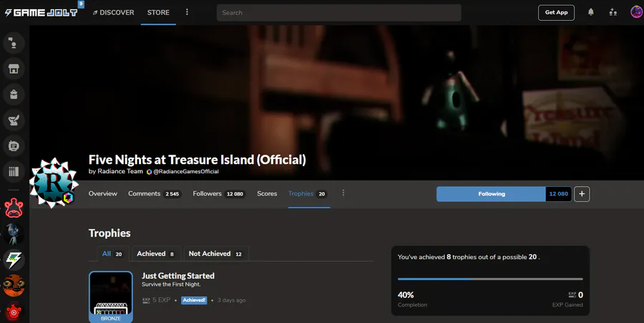Switch to the Followers tab

pyautogui.click(x=218, y=193)
